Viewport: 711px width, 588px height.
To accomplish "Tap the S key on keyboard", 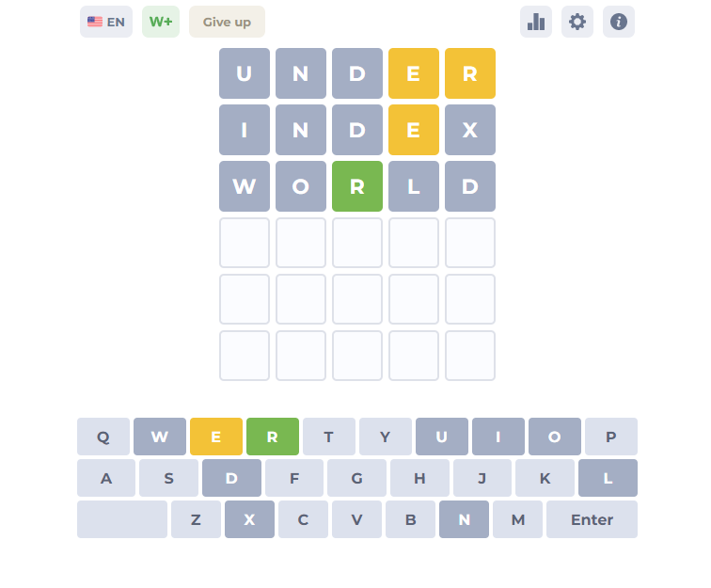I will click(168, 478).
